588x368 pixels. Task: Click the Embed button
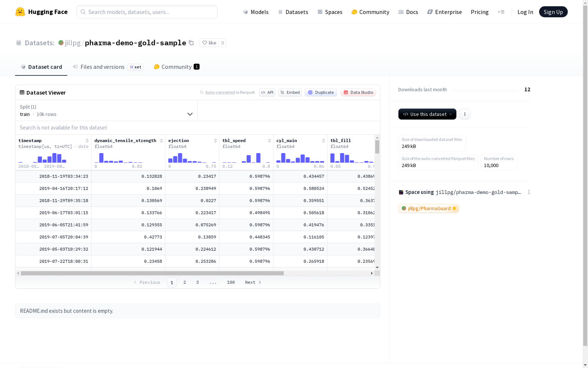point(290,92)
